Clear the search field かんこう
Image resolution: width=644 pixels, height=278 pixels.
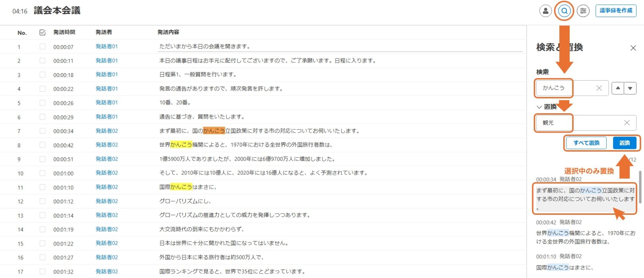pos(599,88)
